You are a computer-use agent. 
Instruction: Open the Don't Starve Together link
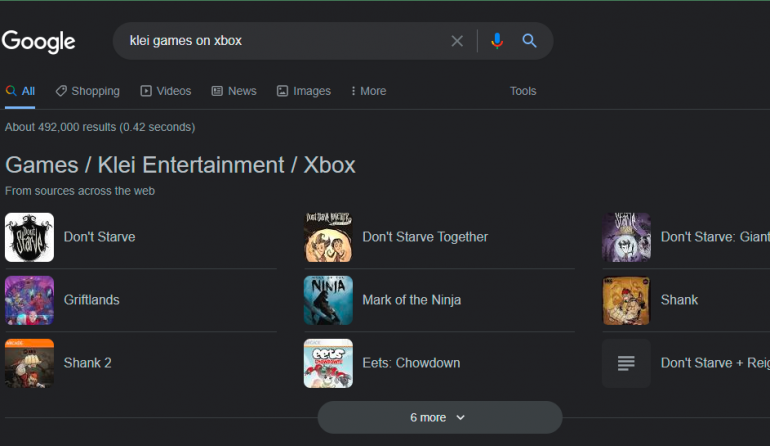425,237
